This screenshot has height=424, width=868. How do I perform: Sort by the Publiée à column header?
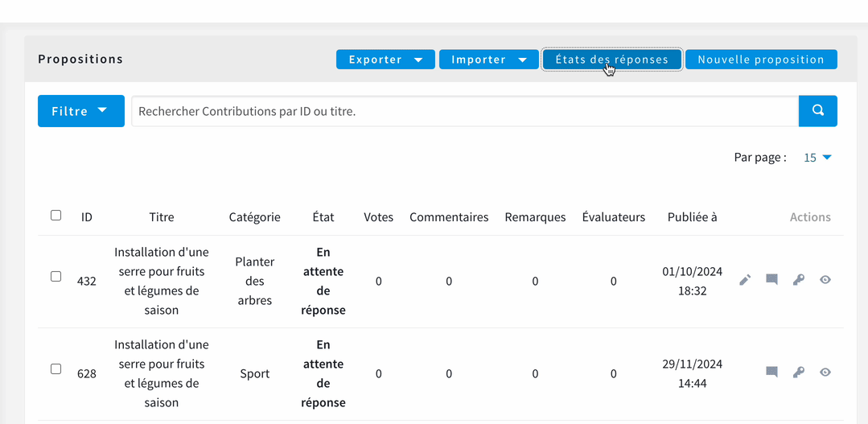[692, 217]
